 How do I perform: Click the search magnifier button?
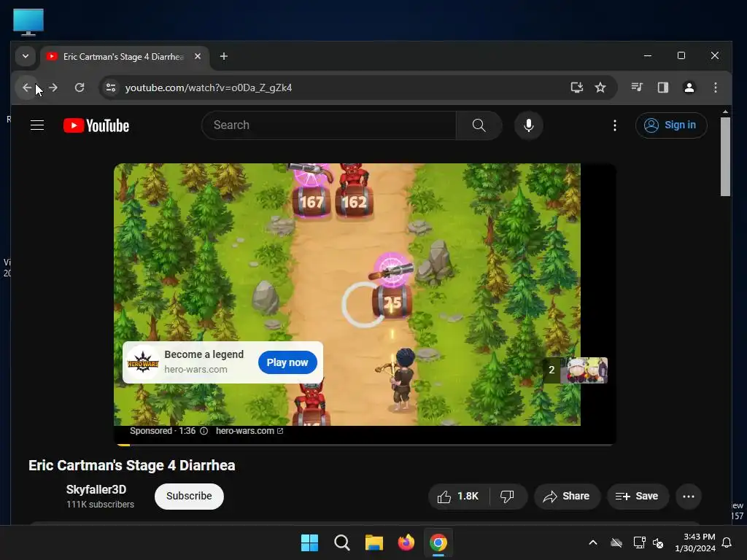(x=479, y=125)
